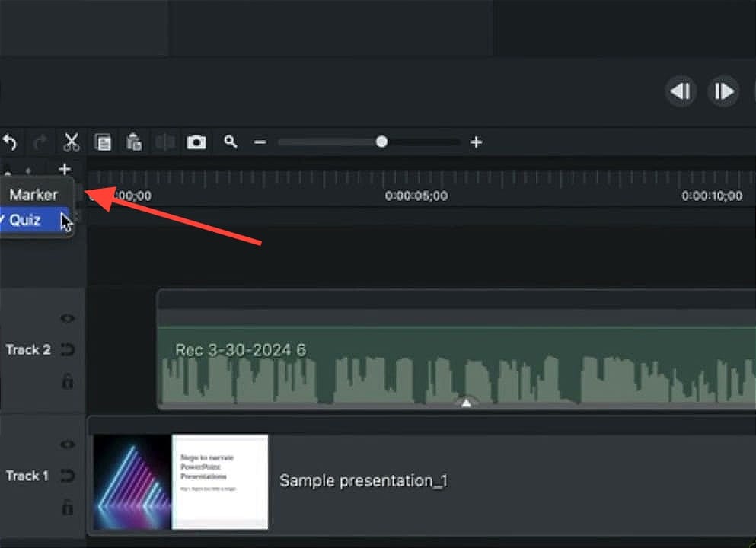Select the Split tool scissors icon
The image size is (756, 548).
[x=71, y=142]
